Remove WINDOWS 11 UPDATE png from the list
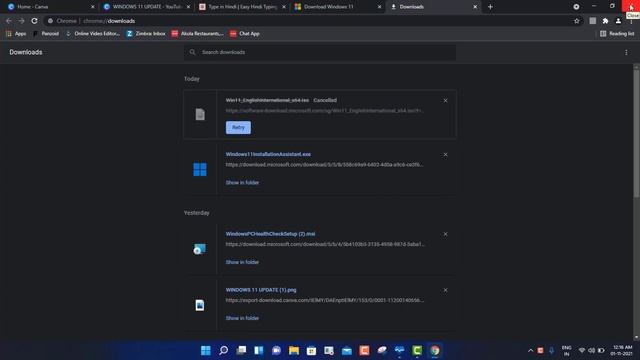This screenshot has height=360, width=640. coord(445,290)
